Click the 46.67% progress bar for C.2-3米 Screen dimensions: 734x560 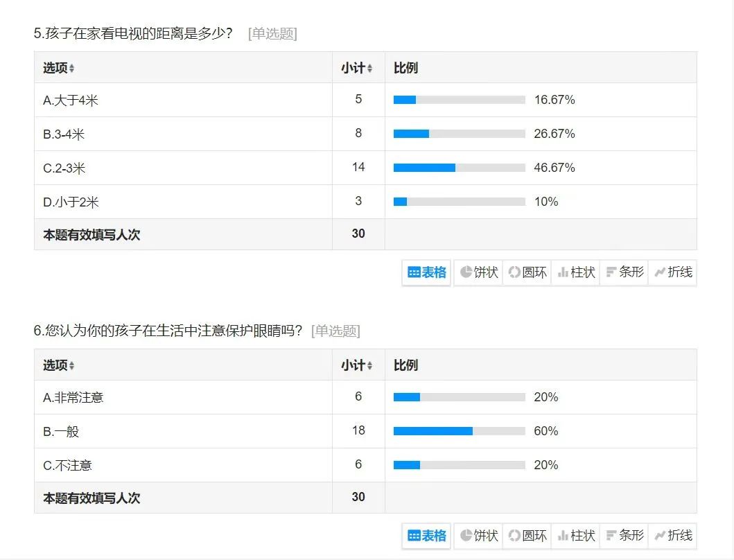[460, 168]
